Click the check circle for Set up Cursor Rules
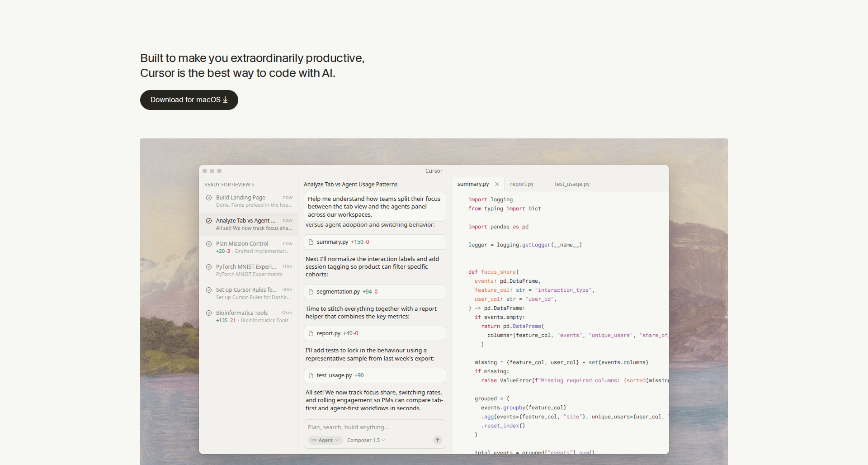Image resolution: width=868 pixels, height=465 pixels. [209, 290]
